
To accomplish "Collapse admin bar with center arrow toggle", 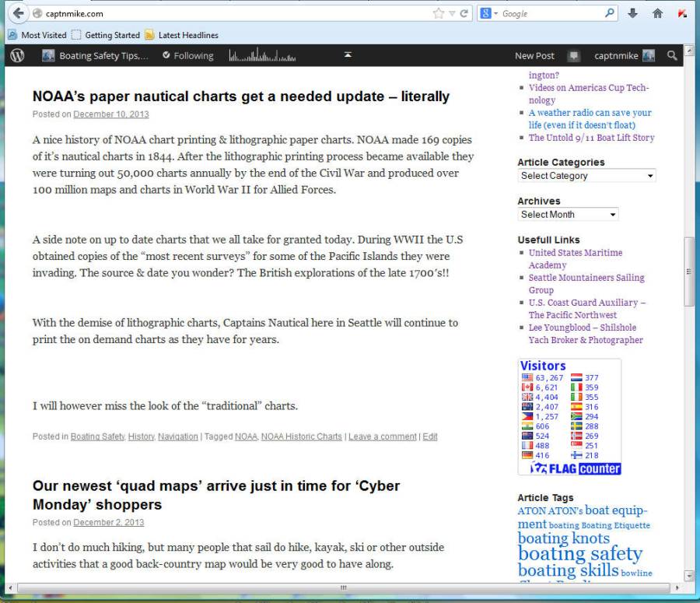I will 348,54.
